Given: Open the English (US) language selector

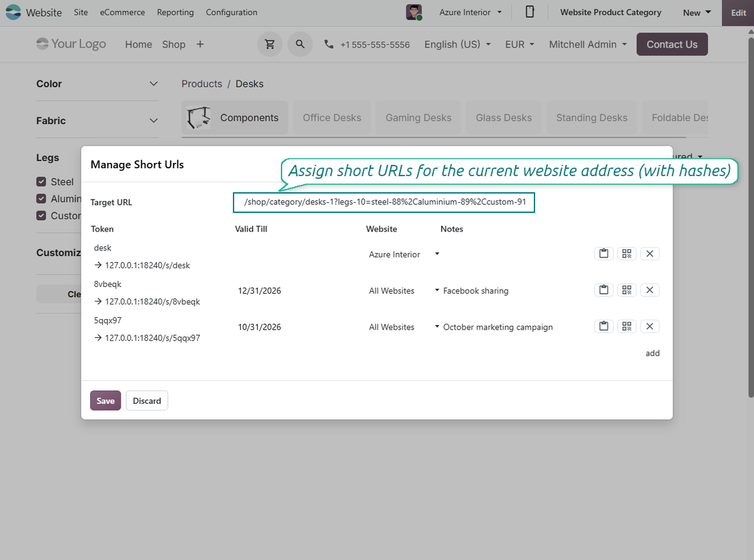Looking at the screenshot, I should pyautogui.click(x=457, y=44).
